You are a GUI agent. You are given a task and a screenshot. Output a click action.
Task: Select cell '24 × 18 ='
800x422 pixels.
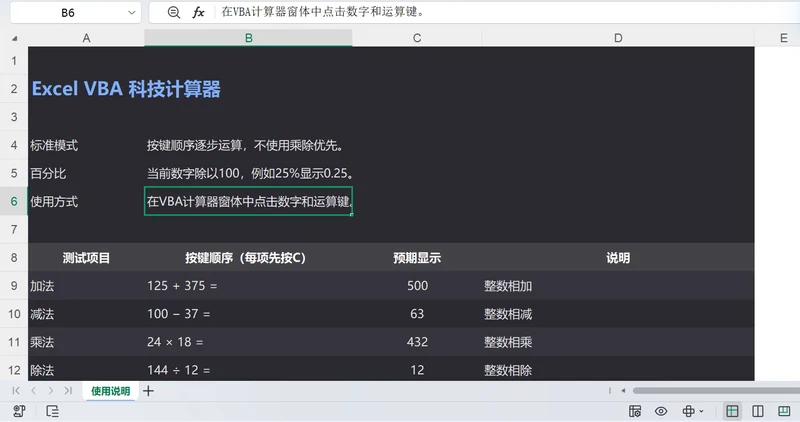coord(248,342)
